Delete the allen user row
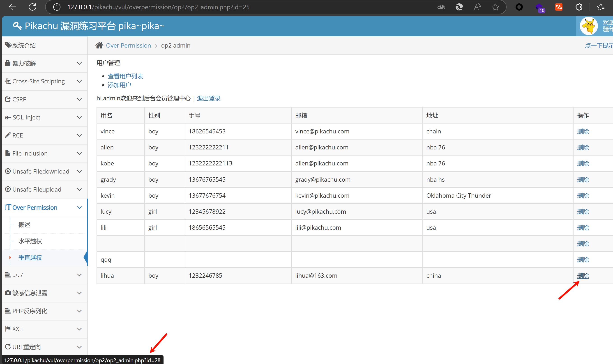The height and width of the screenshot is (364, 613). coord(583,147)
